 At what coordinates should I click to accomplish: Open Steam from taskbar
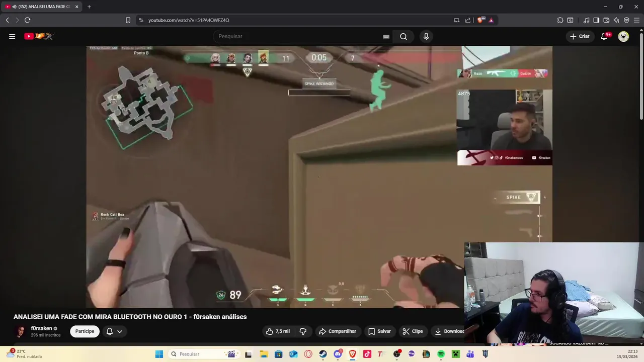[x=323, y=354]
